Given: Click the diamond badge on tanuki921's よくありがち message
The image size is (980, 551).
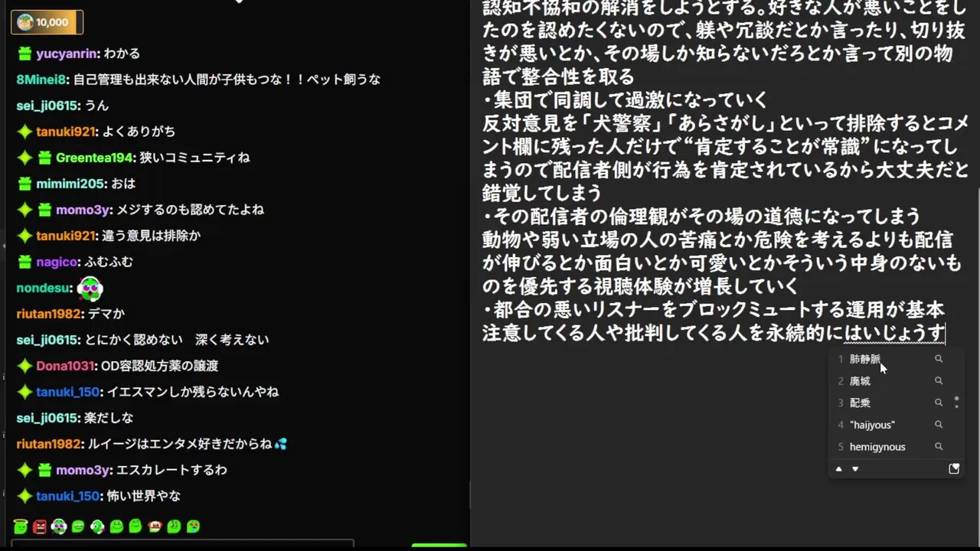Looking at the screenshot, I should (x=25, y=132).
